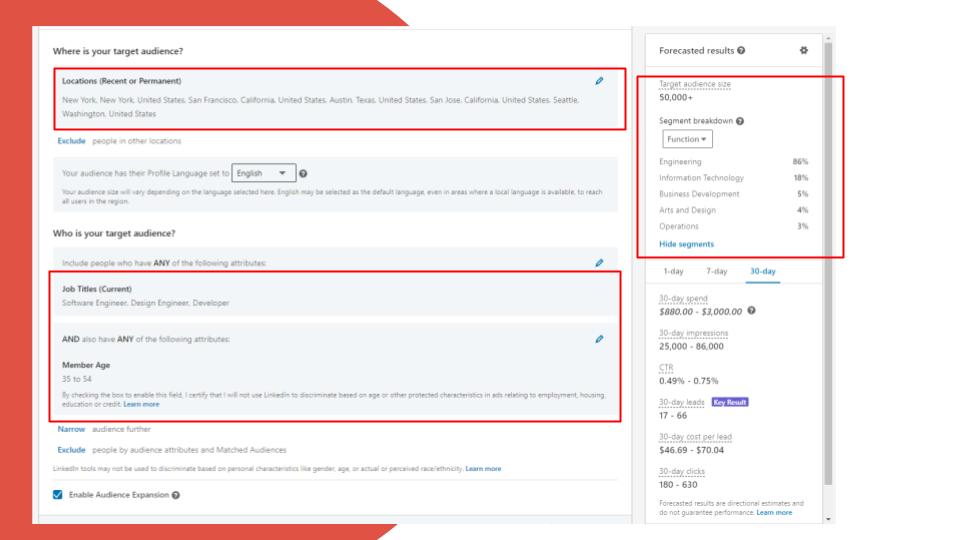
Task: Click help icon next to Forecasted results
Action: [x=741, y=51]
